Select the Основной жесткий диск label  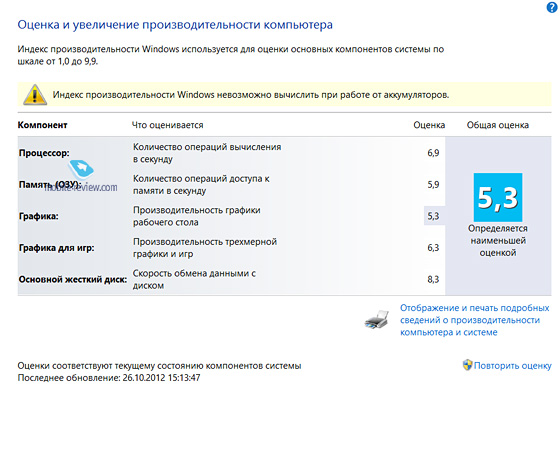tap(73, 279)
